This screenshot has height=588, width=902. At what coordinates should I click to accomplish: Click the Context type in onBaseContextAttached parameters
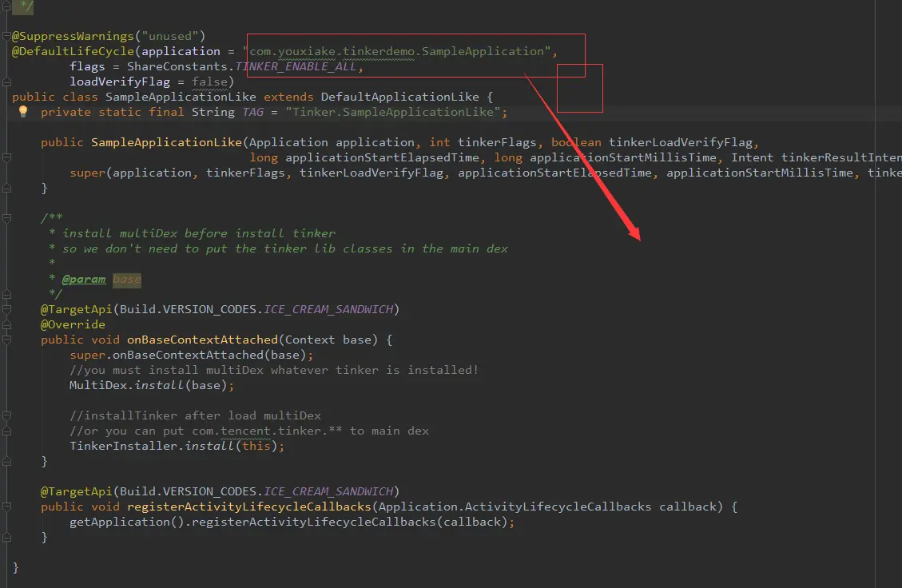coord(310,340)
